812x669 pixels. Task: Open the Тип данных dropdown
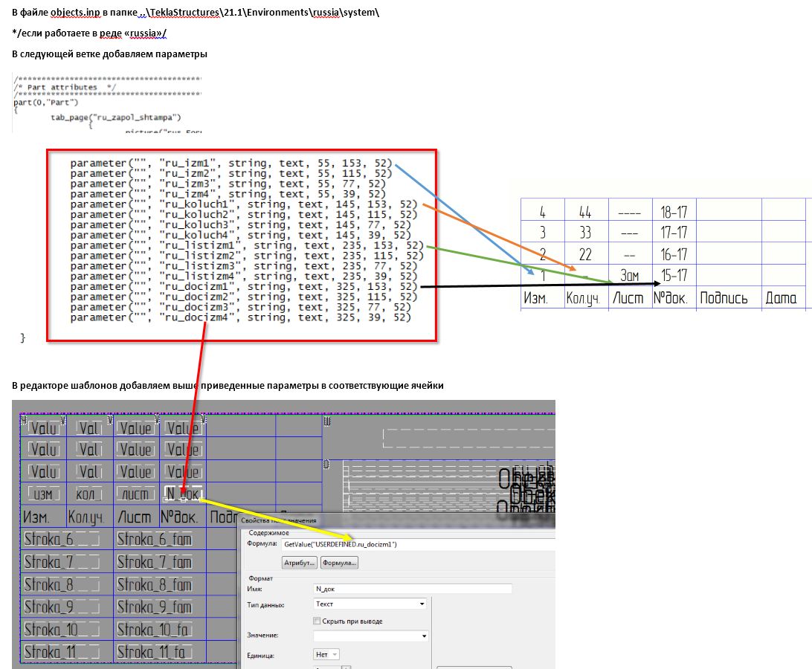[370, 604]
